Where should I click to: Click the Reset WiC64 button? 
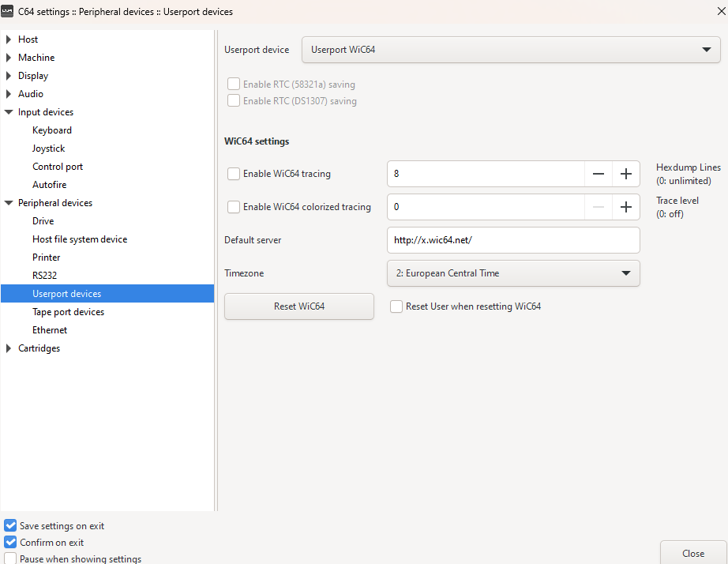(x=299, y=306)
